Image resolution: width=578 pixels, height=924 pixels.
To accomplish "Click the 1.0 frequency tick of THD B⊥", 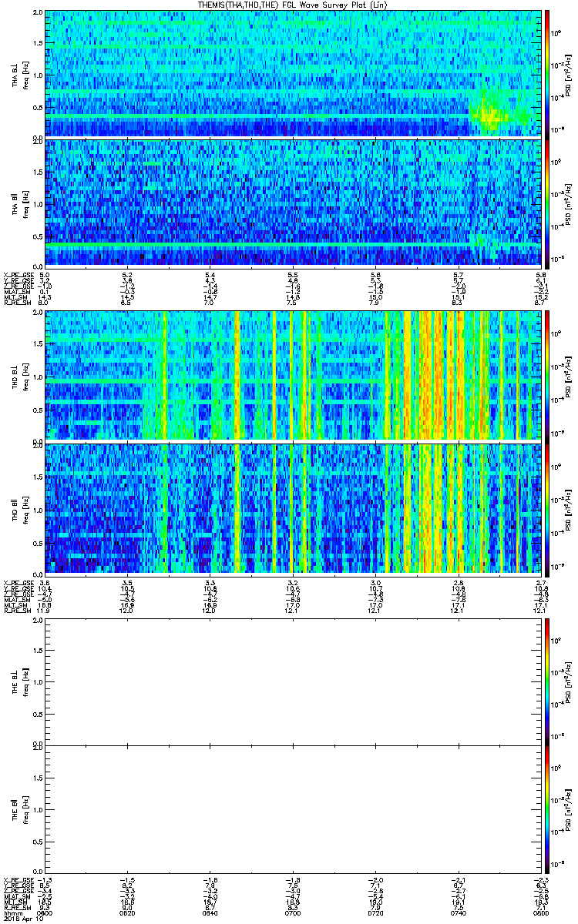I will 38,377.
